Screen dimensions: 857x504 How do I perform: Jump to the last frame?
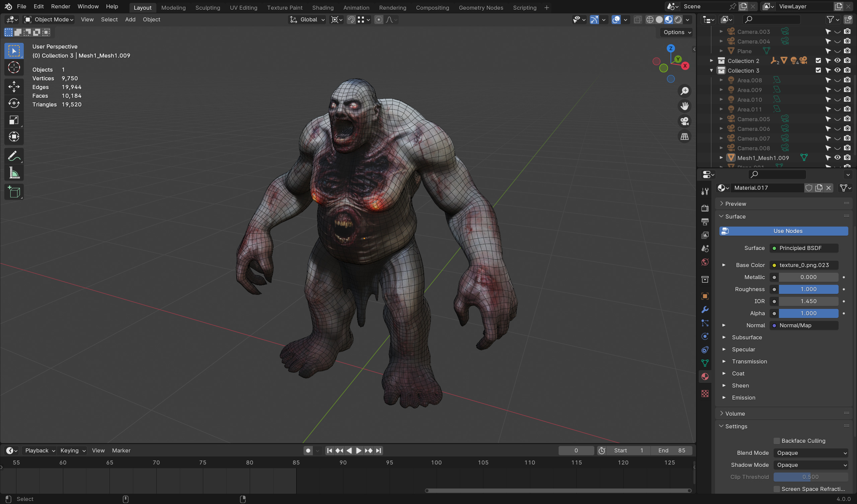click(379, 450)
